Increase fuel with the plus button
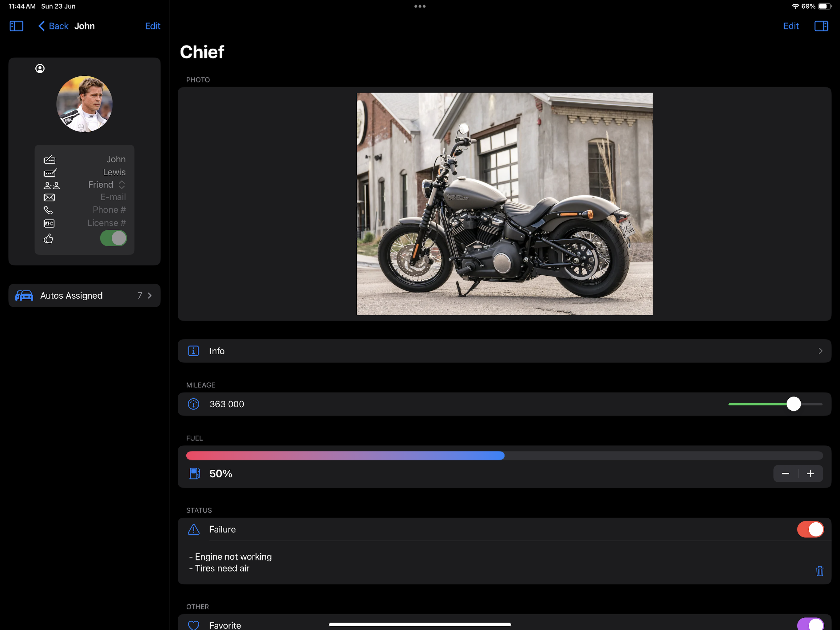 [810, 473]
